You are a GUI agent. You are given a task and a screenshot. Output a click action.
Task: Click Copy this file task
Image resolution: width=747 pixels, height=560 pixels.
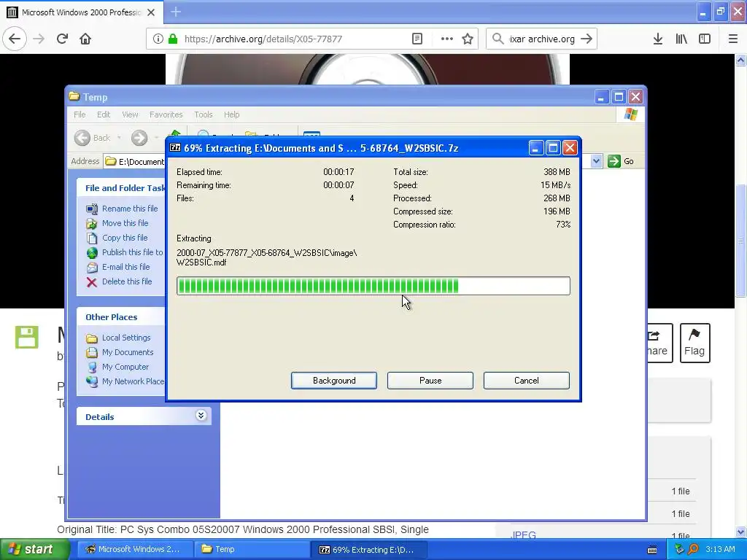(117, 238)
